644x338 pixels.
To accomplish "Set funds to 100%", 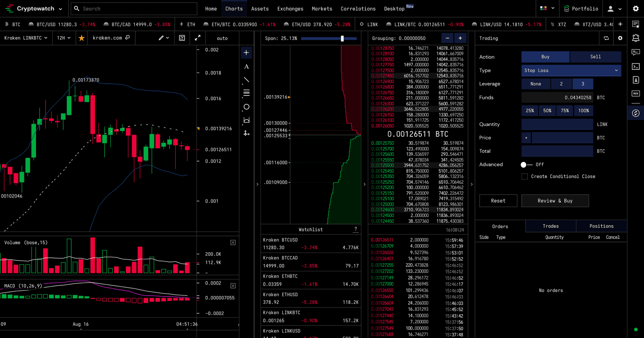I will (584, 111).
